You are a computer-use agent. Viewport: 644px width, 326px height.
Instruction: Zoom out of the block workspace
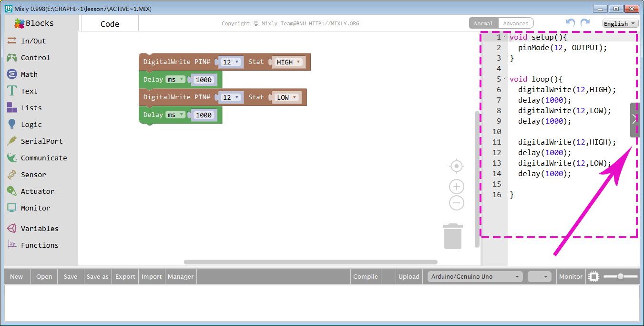point(457,203)
